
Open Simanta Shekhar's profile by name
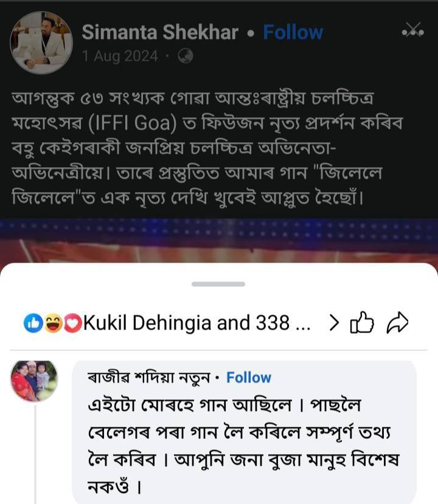(x=160, y=32)
